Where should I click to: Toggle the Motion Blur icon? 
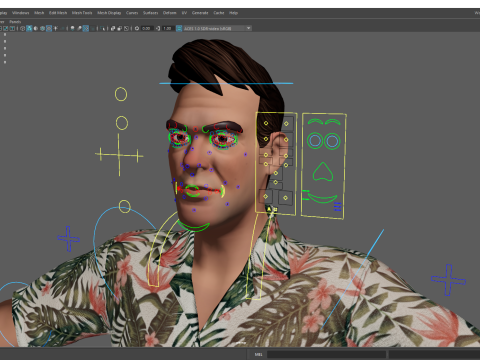[x=79, y=28]
